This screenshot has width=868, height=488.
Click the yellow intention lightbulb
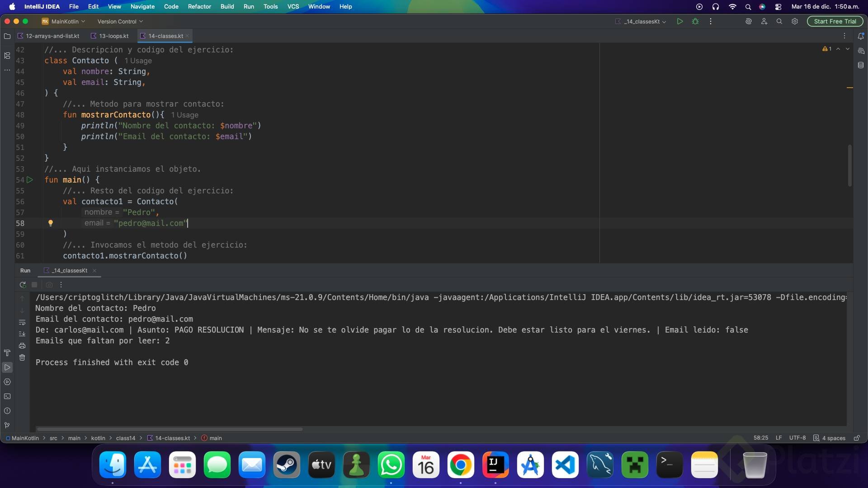(51, 223)
